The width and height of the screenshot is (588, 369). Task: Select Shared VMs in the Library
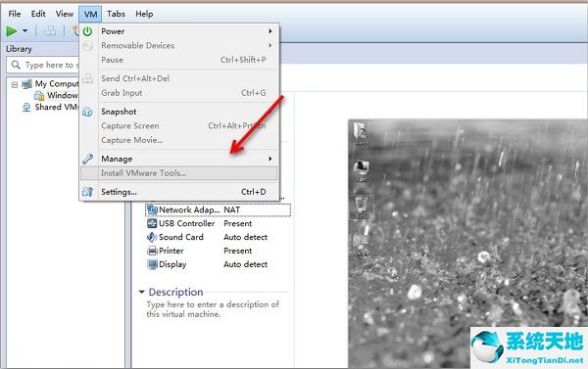pos(57,107)
